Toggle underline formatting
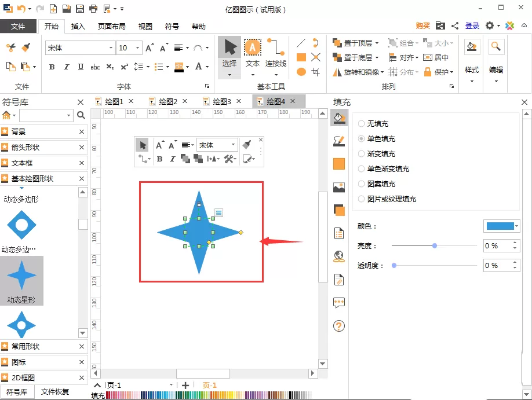This screenshot has width=532, height=400. (x=81, y=67)
